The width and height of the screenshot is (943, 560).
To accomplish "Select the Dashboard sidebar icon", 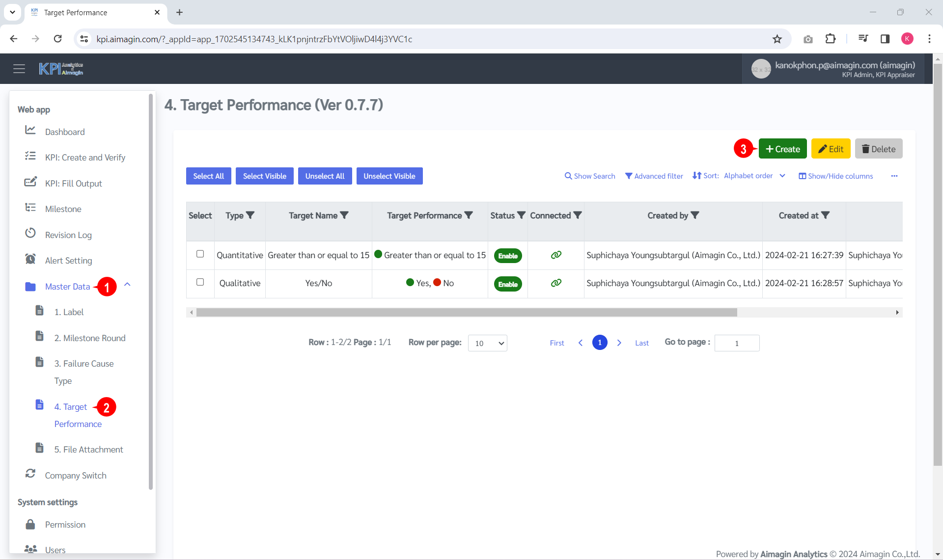I will point(30,130).
